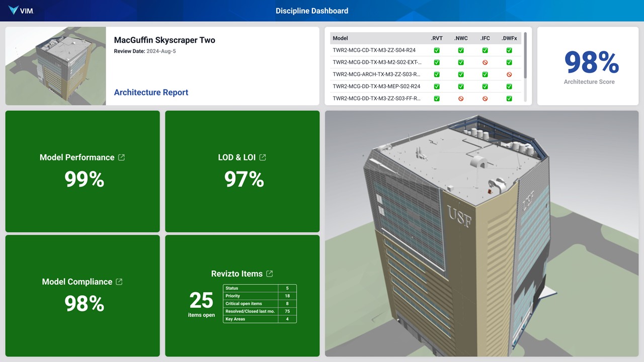644x362 pixels.
Task: Click the blocked .IFC icon for the TWR2-MCG-DD-TX-M3-M2-S02-EXT row
Action: (x=485, y=62)
